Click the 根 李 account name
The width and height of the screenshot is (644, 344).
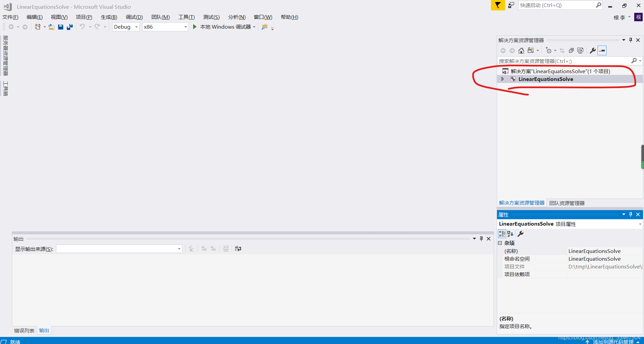tap(619, 17)
